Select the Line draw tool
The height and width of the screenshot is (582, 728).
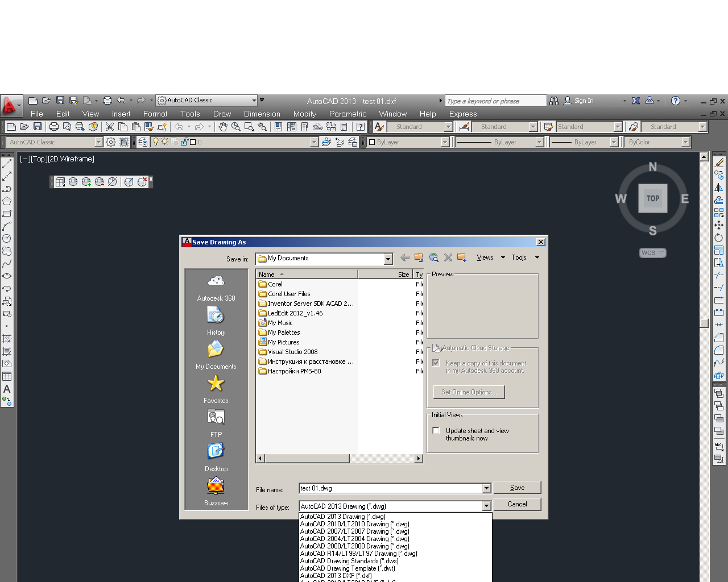[7, 164]
